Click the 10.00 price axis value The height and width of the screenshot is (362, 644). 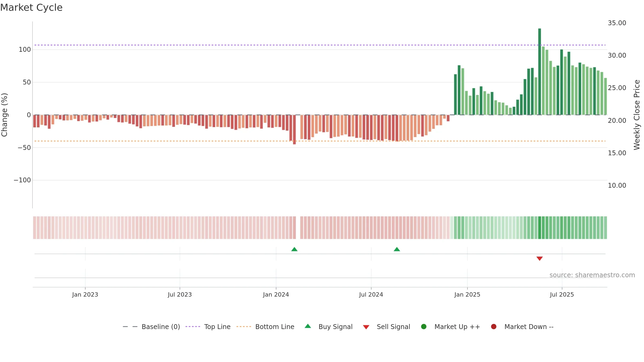[617, 186]
